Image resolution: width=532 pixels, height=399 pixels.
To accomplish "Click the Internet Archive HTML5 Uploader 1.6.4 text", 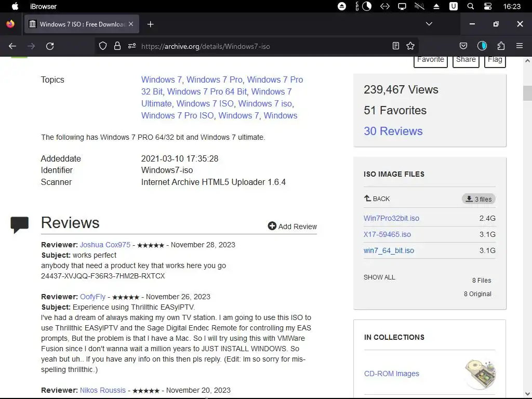I will [x=214, y=182].
